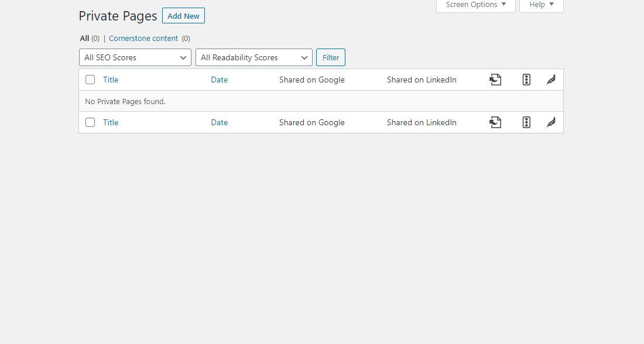This screenshot has width=644, height=344.
Task: Click Add New to create private page
Action: (x=183, y=16)
